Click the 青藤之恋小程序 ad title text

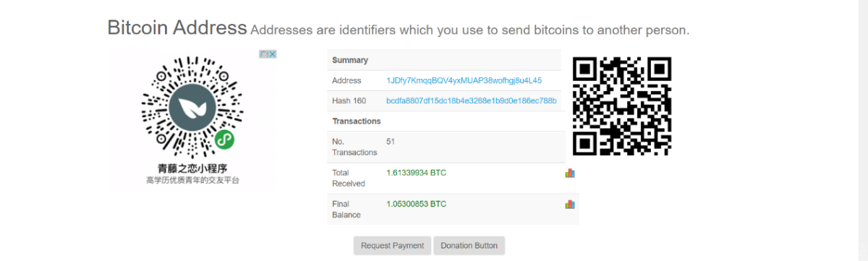point(192,169)
